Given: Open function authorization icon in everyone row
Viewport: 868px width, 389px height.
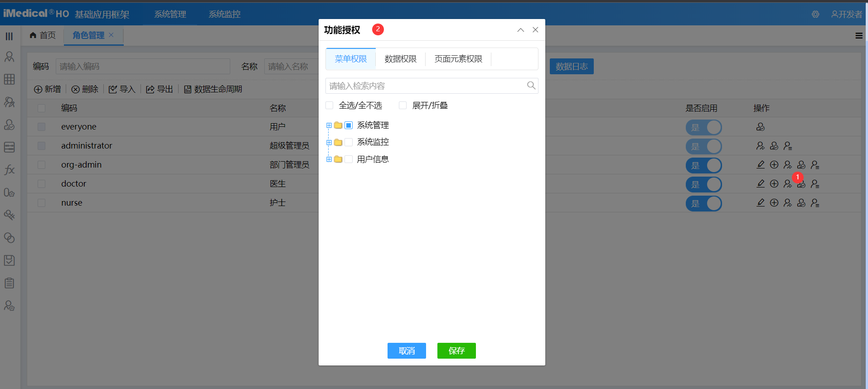Looking at the screenshot, I should pos(761,127).
